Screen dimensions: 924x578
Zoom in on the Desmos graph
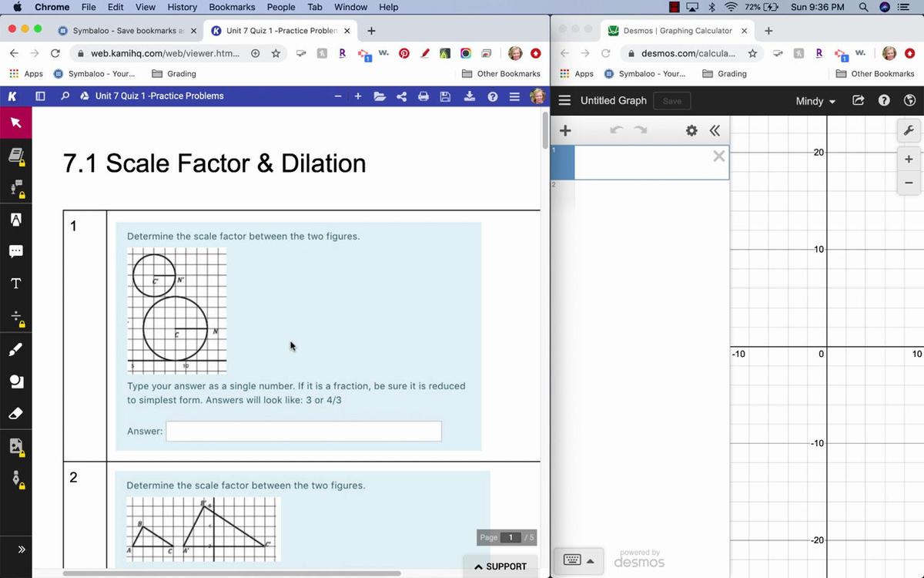(x=909, y=160)
